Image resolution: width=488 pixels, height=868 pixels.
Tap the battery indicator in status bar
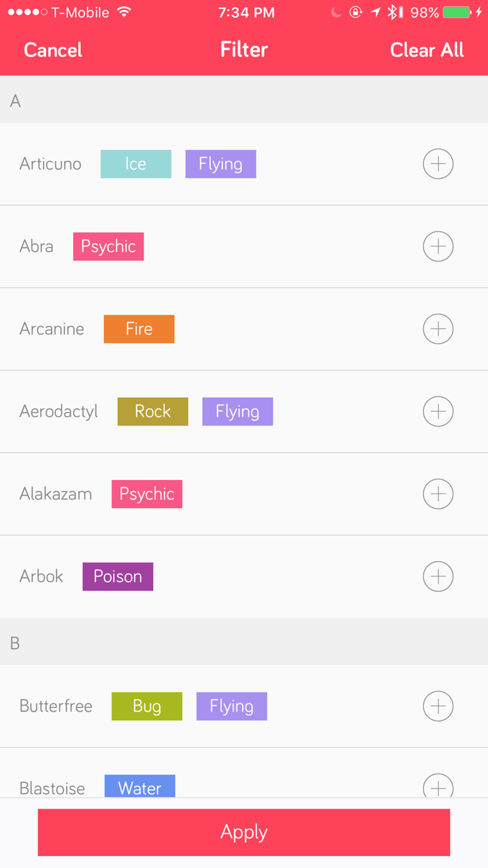457,13
